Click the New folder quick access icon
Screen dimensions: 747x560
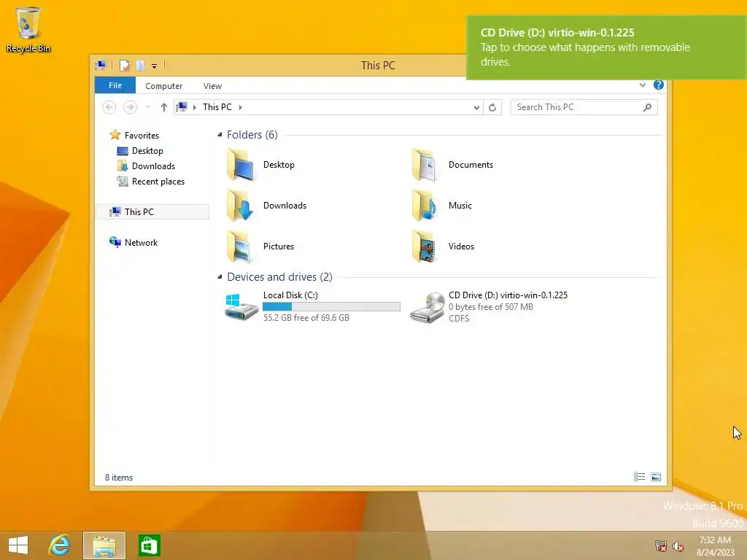click(140, 66)
